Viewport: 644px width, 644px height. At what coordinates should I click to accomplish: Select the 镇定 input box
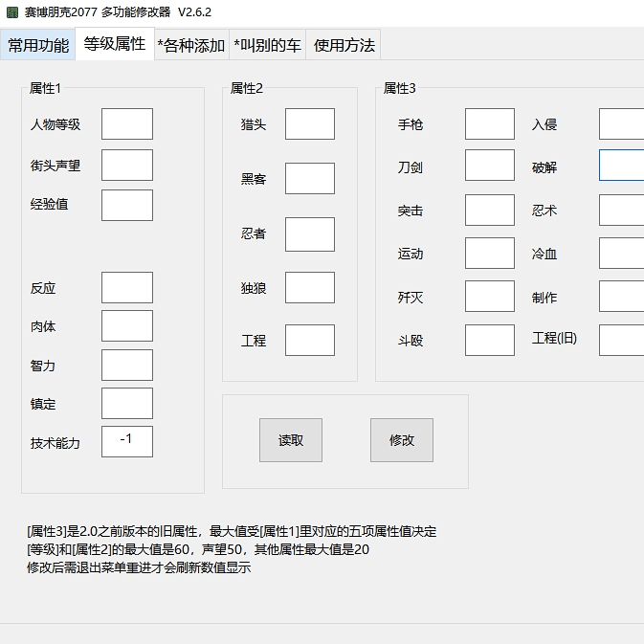coord(127,403)
